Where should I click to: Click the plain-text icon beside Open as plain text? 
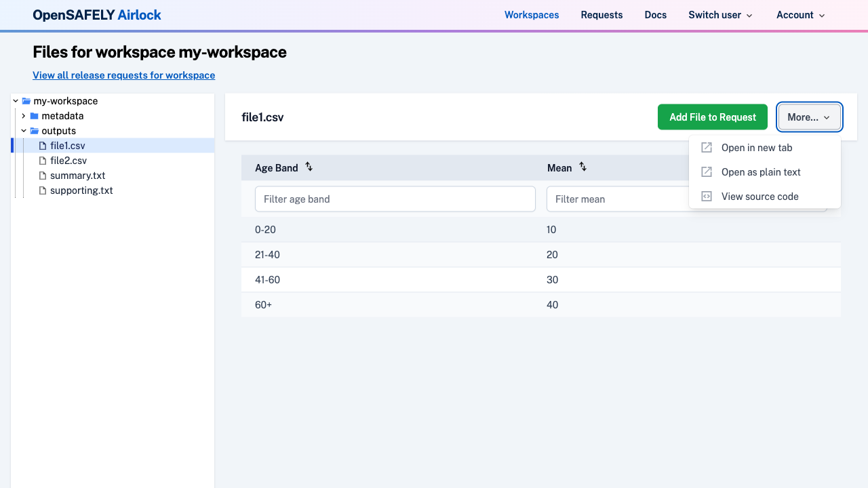706,171
